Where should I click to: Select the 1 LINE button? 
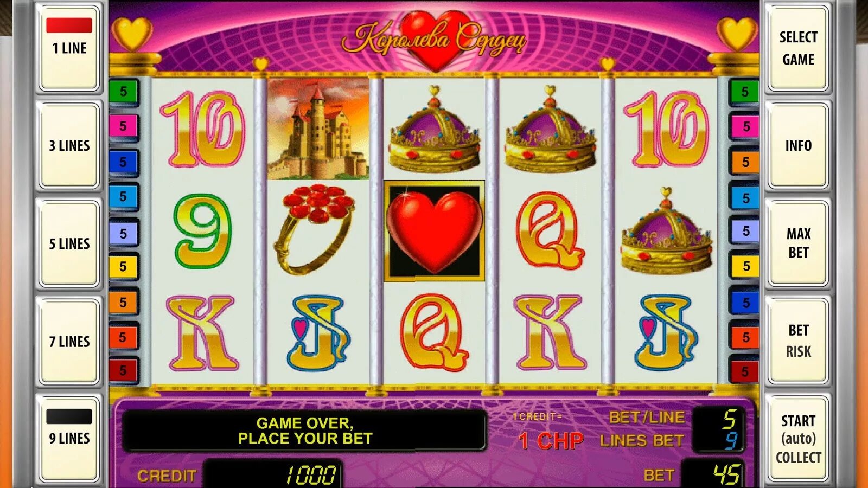pyautogui.click(x=69, y=47)
